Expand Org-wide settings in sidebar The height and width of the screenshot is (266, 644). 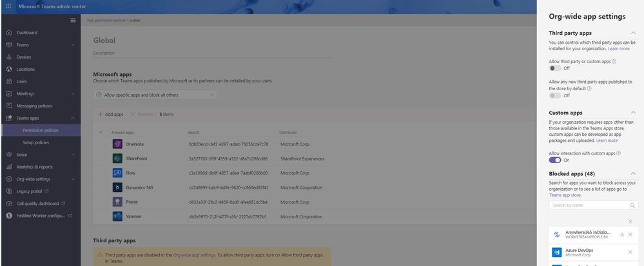click(73, 179)
